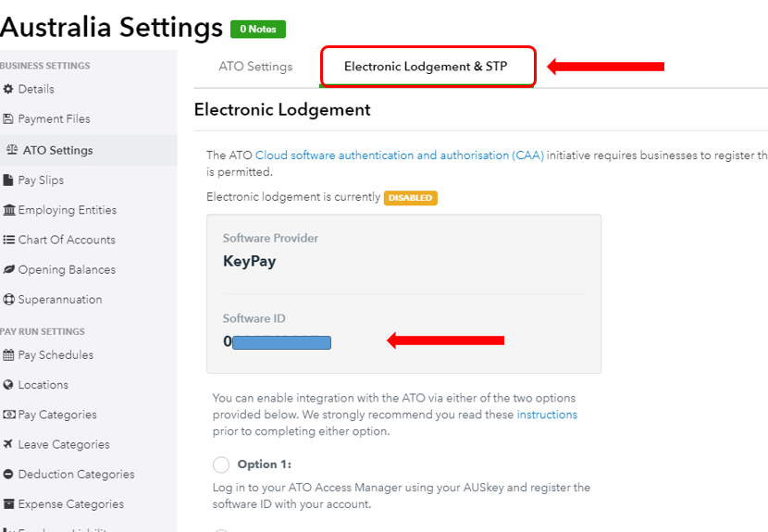
Task: Click the Pay Schedules calendar icon
Action: (9, 355)
